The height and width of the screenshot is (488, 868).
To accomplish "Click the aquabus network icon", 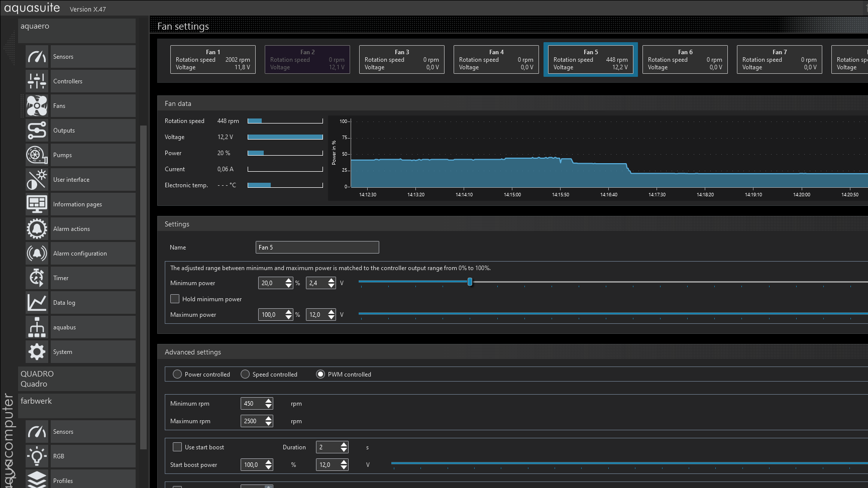I will click(37, 327).
